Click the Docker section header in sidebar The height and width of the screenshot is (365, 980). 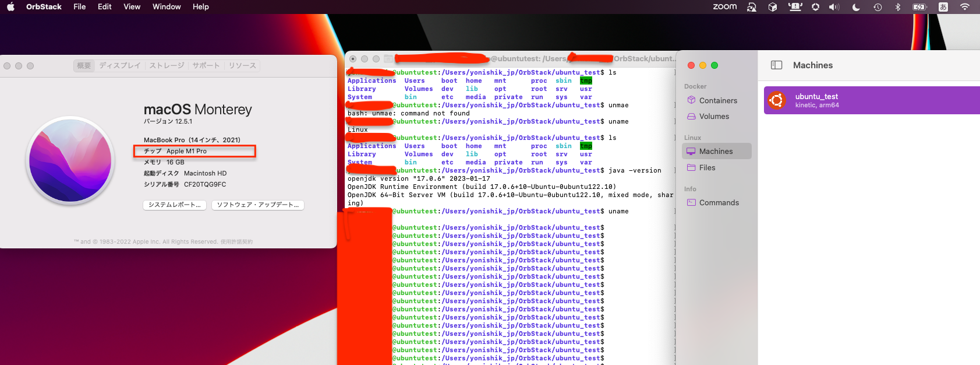coord(695,86)
